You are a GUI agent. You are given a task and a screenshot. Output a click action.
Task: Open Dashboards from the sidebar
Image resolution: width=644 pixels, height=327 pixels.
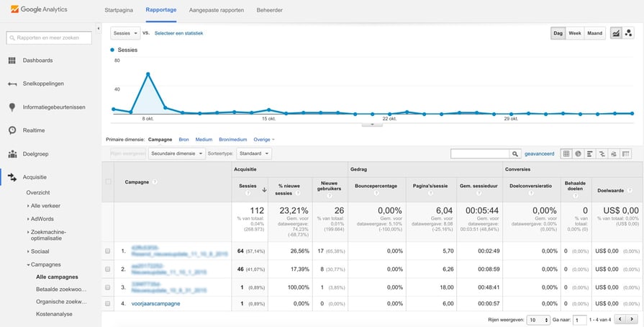click(x=37, y=60)
